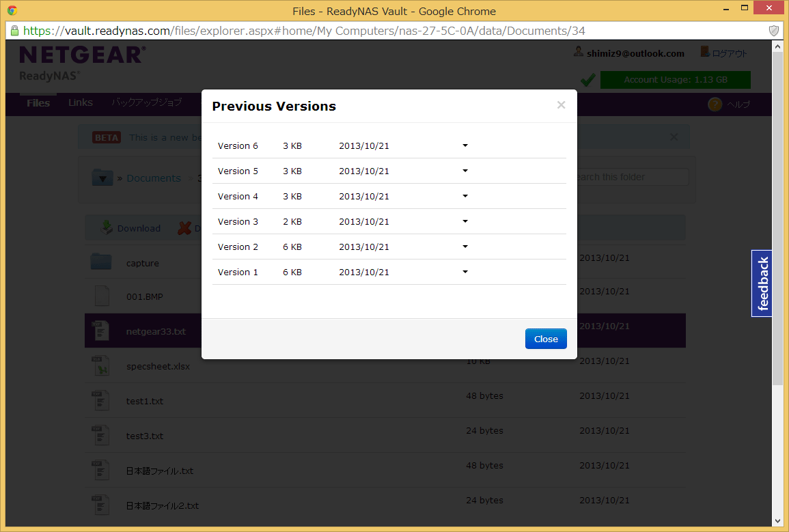
Task: Expand the Version 4 dropdown arrow
Action: coord(465,196)
